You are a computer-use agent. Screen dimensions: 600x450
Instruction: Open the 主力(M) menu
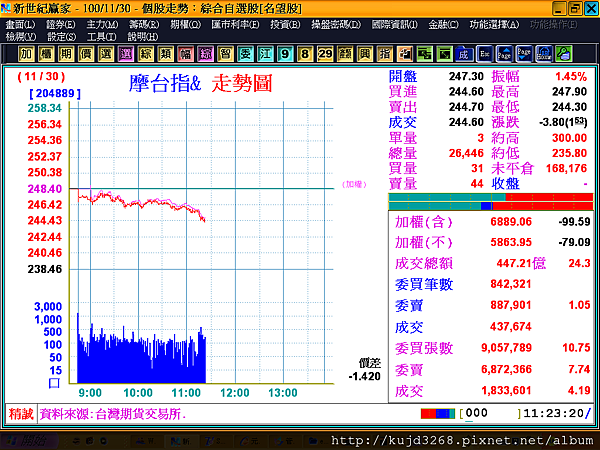point(102,25)
